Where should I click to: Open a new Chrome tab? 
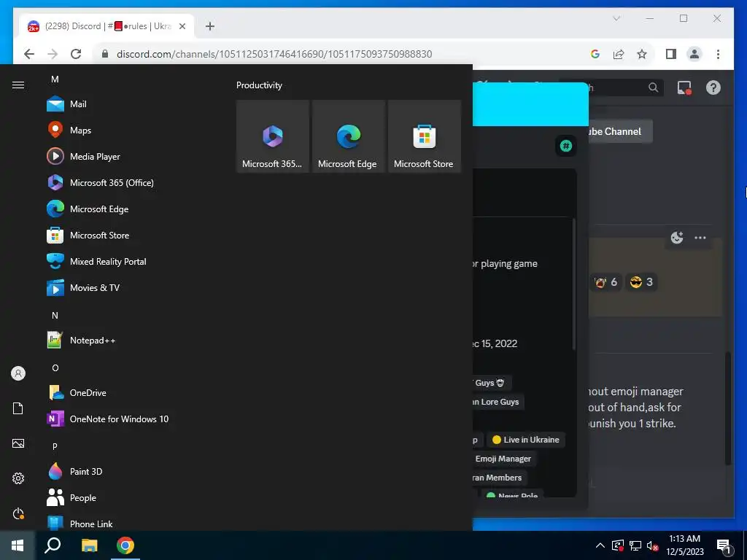click(210, 26)
